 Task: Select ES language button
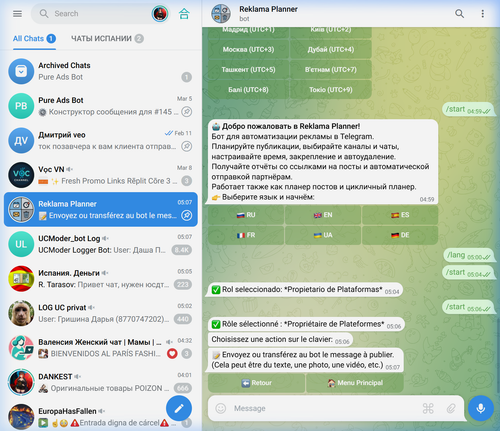400,215
